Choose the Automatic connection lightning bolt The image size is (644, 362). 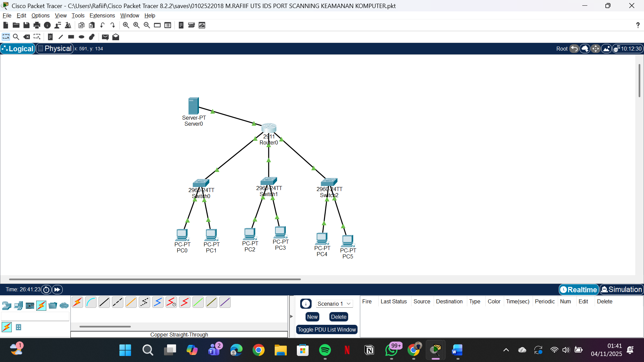pyautogui.click(x=77, y=302)
